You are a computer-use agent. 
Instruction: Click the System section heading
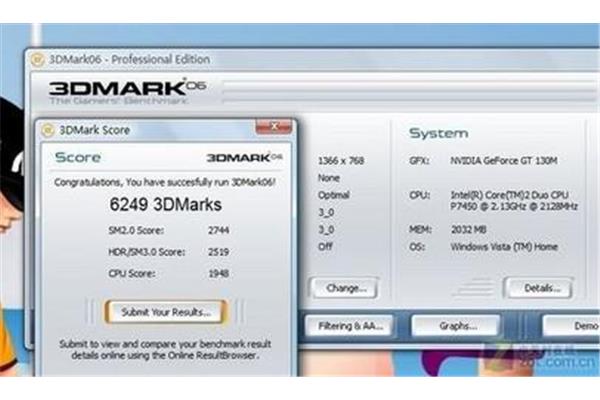439,134
